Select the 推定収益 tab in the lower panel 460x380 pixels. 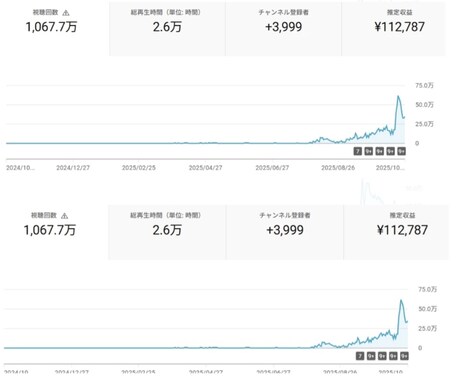pos(396,232)
